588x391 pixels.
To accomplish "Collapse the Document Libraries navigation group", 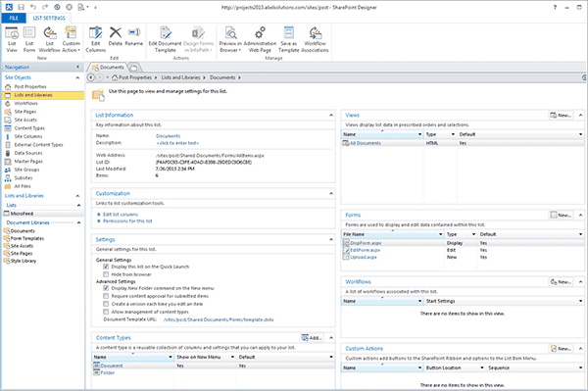I will (x=78, y=222).
